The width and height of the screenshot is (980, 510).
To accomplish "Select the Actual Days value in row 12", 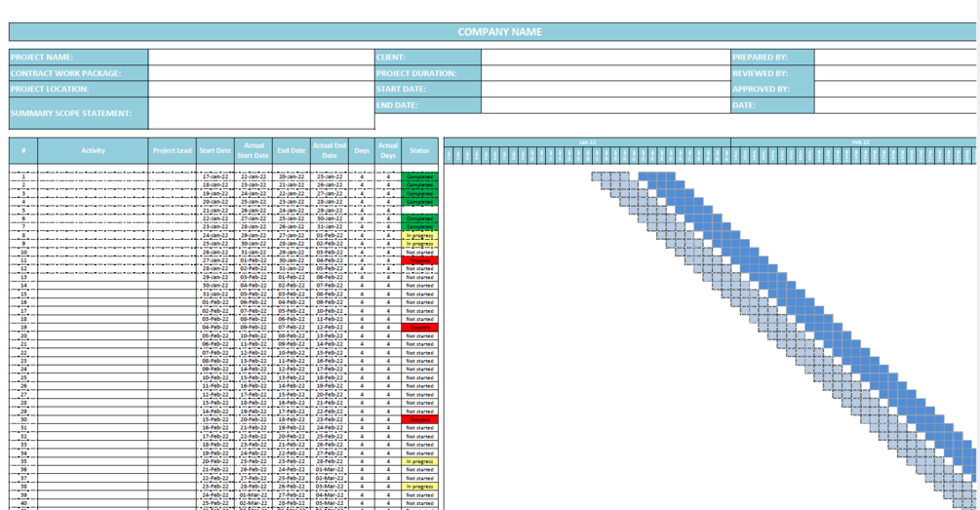I will point(388,269).
